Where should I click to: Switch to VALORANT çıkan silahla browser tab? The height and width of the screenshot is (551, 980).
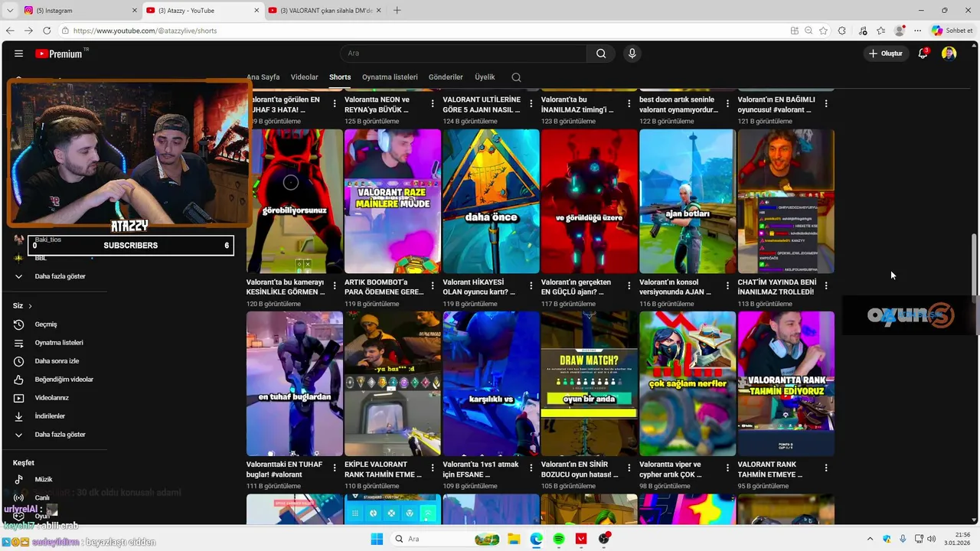coord(325,11)
